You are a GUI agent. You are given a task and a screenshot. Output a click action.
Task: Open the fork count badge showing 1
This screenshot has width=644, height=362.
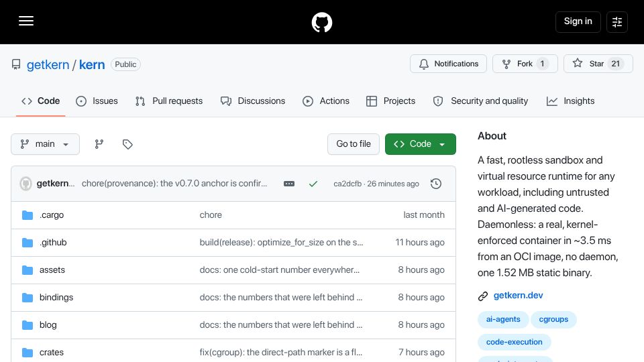coord(542,64)
